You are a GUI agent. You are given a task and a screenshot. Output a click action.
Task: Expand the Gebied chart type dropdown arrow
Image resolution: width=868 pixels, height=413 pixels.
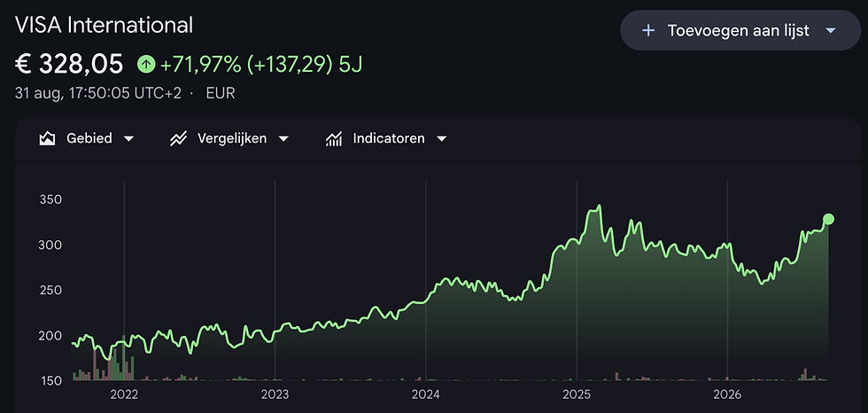click(x=128, y=139)
